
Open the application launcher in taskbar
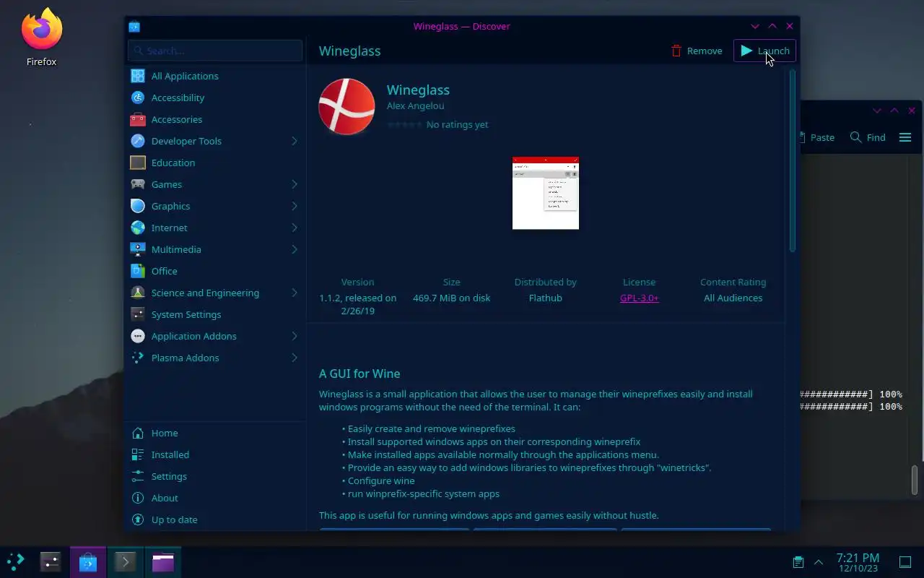click(15, 561)
